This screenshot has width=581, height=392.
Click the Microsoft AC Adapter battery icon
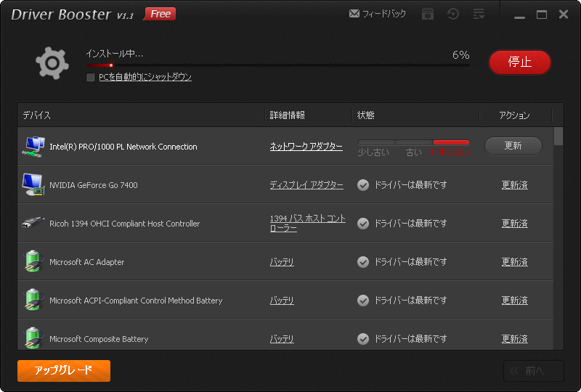[x=33, y=261]
